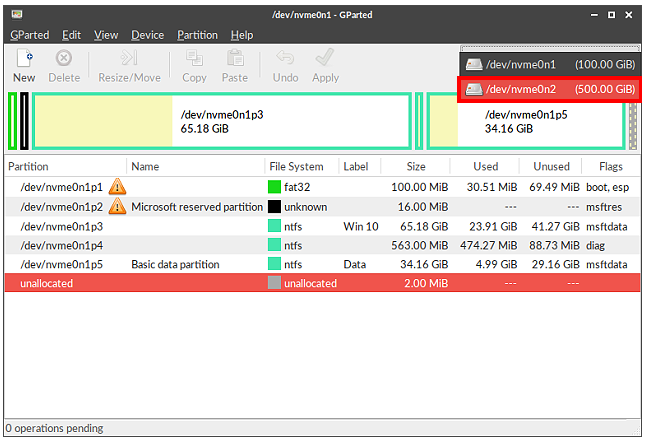Click the 563.00 MiB size cell
Viewport: 645px width, 443px height.
click(420, 246)
